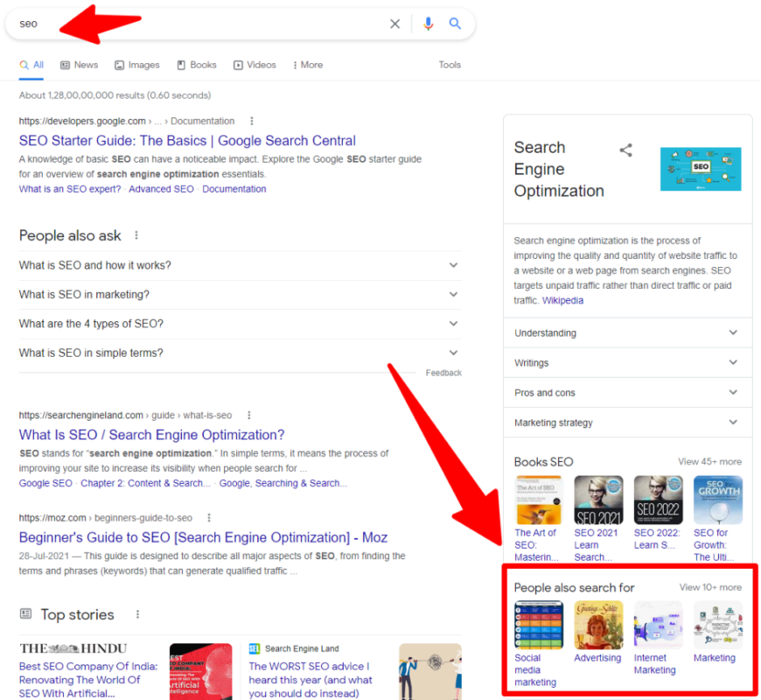Open the search Tools options
The height and width of the screenshot is (700, 761).
[x=450, y=65]
